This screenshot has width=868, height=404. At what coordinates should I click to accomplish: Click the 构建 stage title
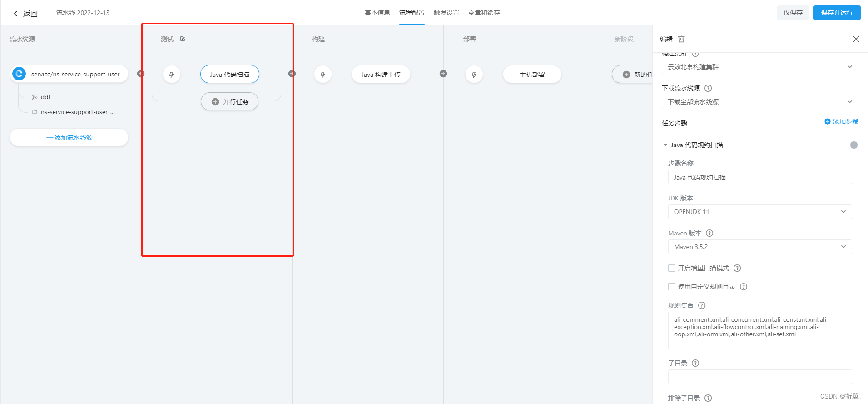(318, 39)
